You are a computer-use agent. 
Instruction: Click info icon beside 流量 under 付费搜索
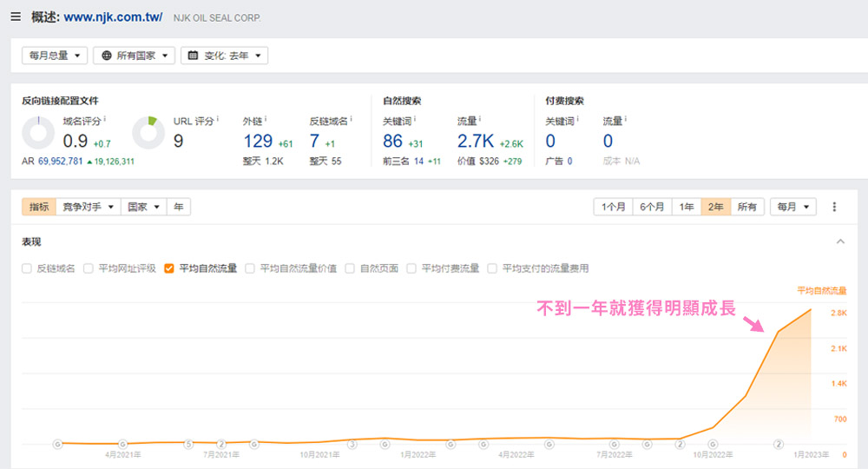pos(626,119)
